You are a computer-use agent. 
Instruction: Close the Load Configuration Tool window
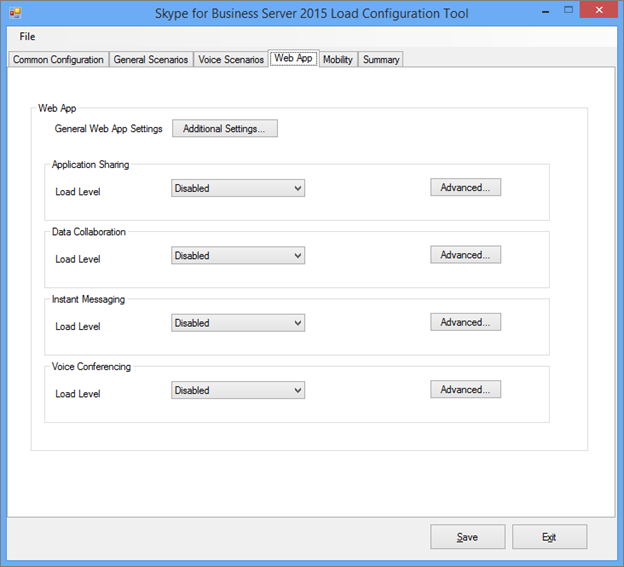[599, 10]
